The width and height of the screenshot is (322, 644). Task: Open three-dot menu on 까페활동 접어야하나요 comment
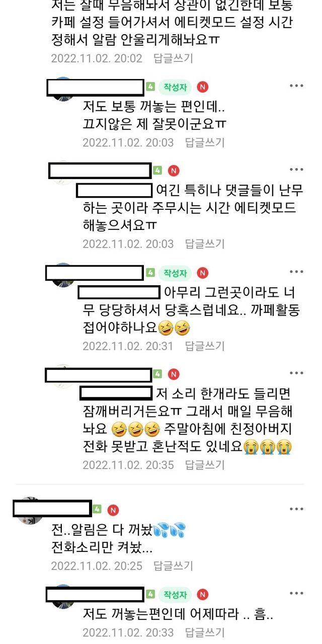coord(296,272)
